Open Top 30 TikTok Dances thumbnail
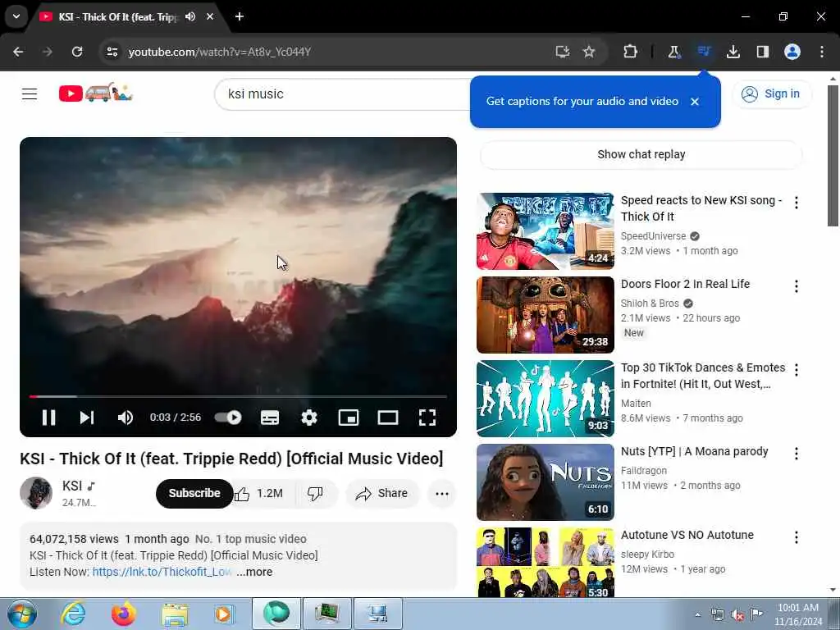 546,399
